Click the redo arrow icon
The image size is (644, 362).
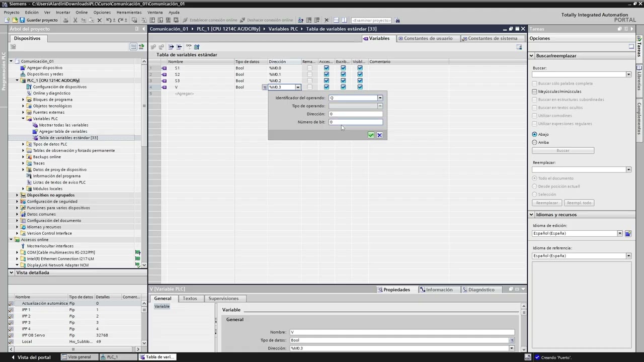121,20
